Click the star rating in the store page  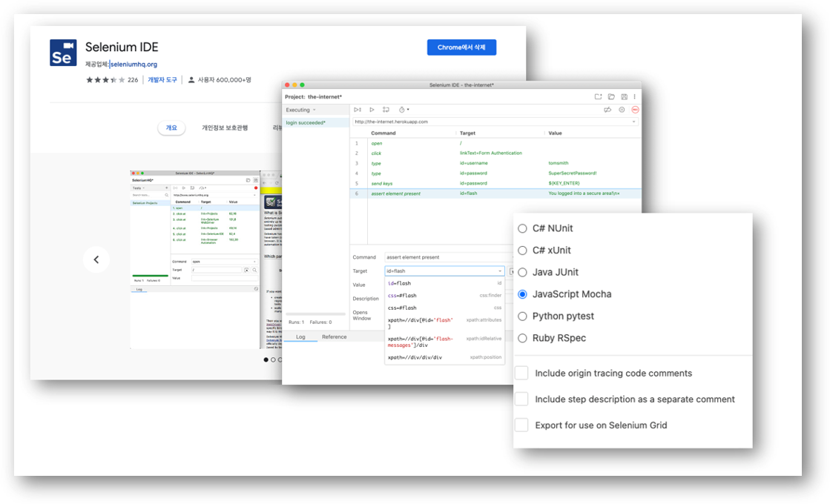[105, 80]
